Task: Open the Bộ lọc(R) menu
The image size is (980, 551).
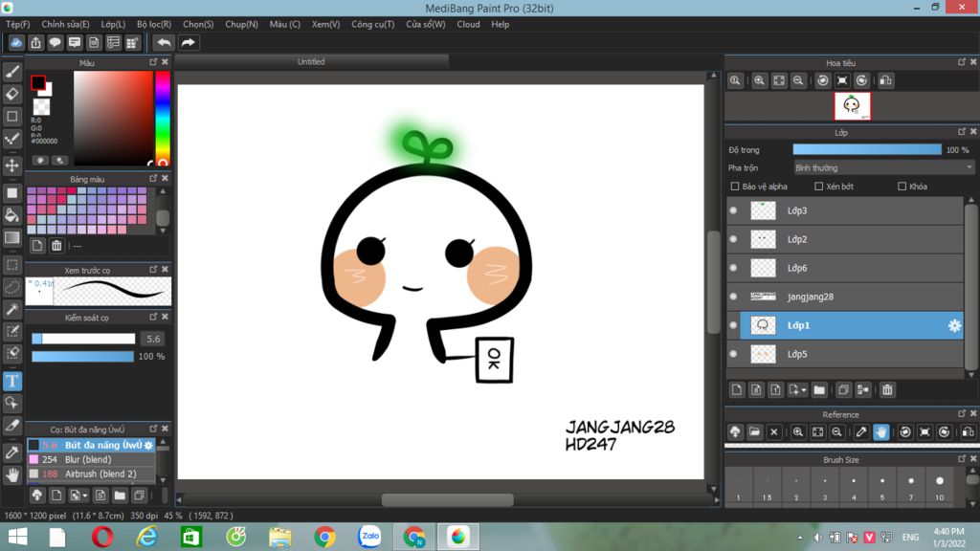Action: pos(154,24)
